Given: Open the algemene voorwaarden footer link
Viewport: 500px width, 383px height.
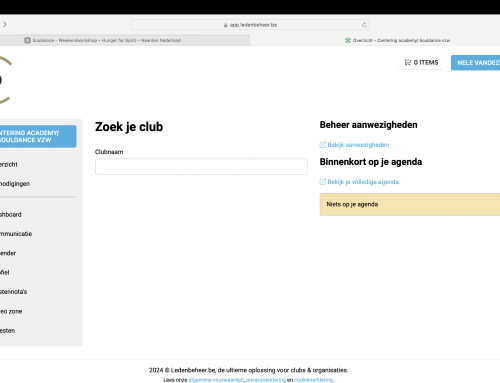Looking at the screenshot, I should (x=216, y=380).
